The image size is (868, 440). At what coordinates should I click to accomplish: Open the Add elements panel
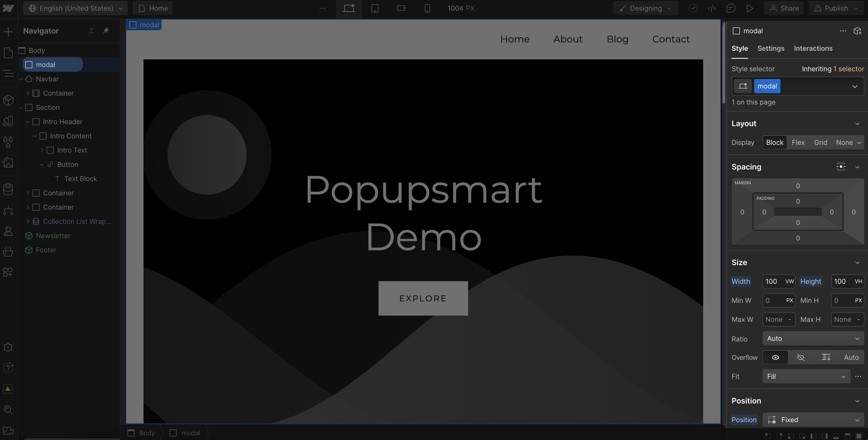click(x=8, y=32)
